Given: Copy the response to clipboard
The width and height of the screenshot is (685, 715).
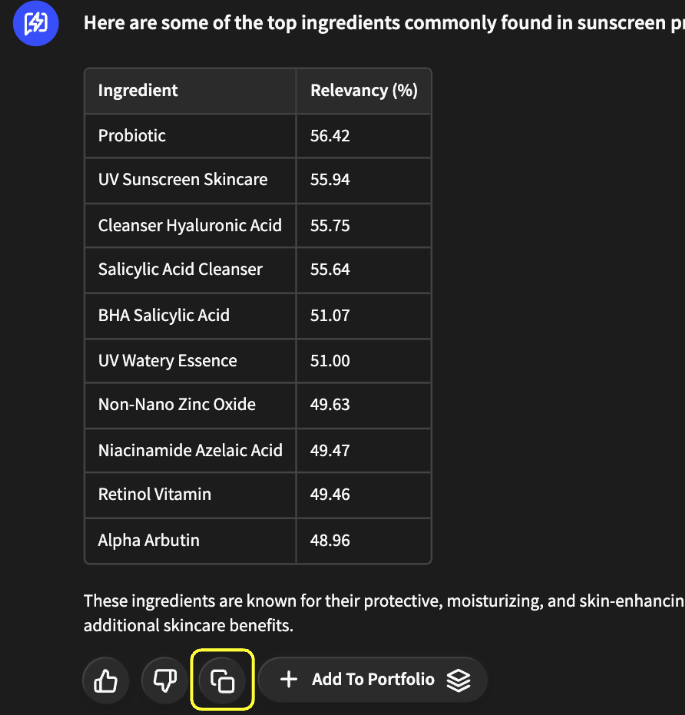Looking at the screenshot, I should point(223,681).
